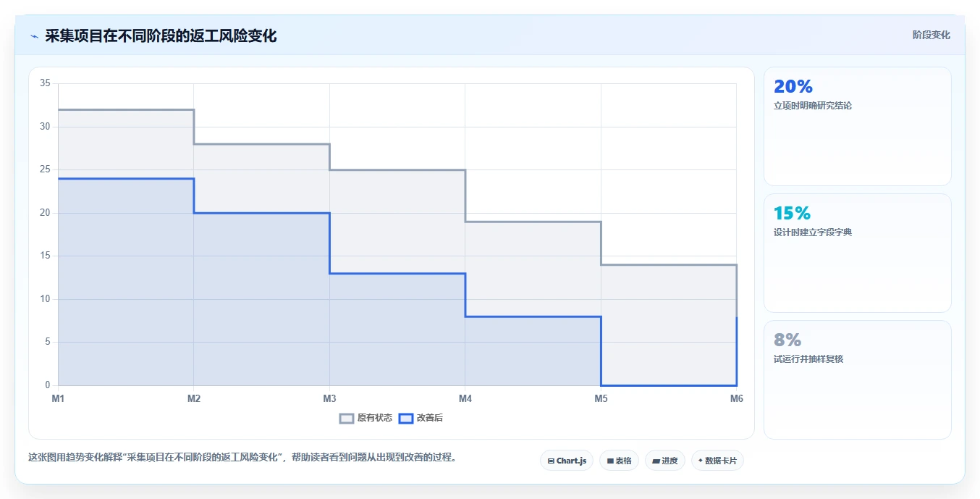Click the 8% value text
This screenshot has width=980, height=499.
(x=787, y=340)
